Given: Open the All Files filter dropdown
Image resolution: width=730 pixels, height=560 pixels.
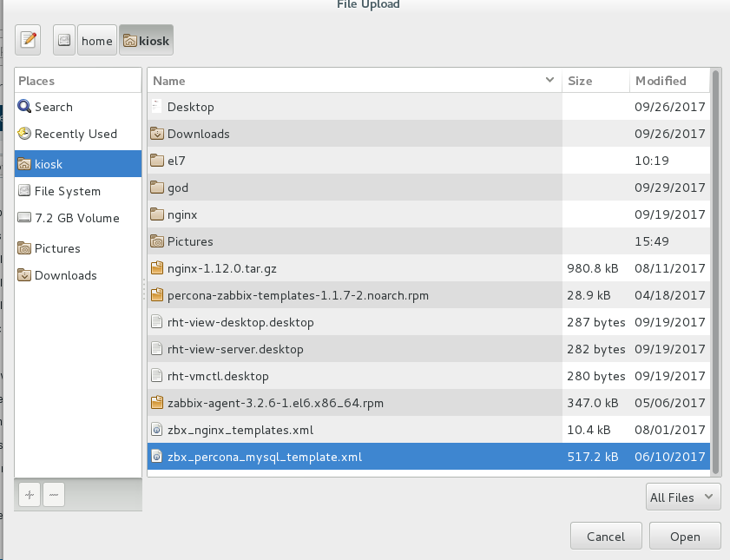Looking at the screenshot, I should (683, 497).
